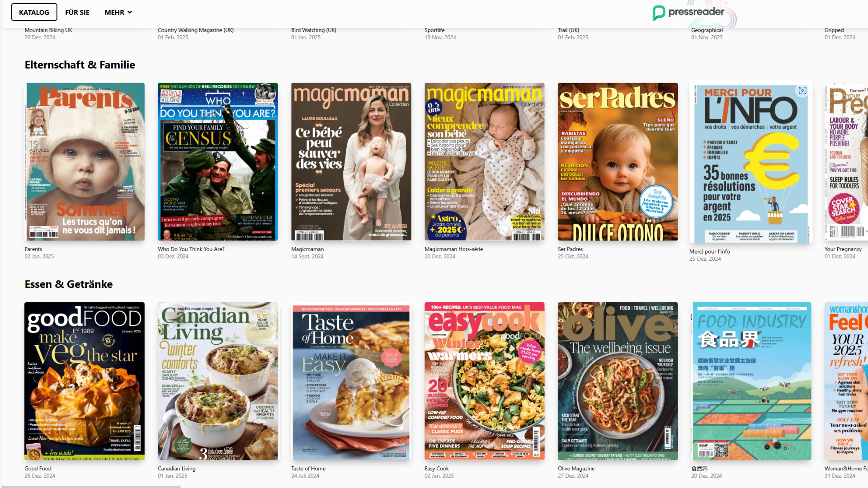Open the Easy Cook magazine cover
Viewport: 868px width, 488px height.
(x=484, y=381)
